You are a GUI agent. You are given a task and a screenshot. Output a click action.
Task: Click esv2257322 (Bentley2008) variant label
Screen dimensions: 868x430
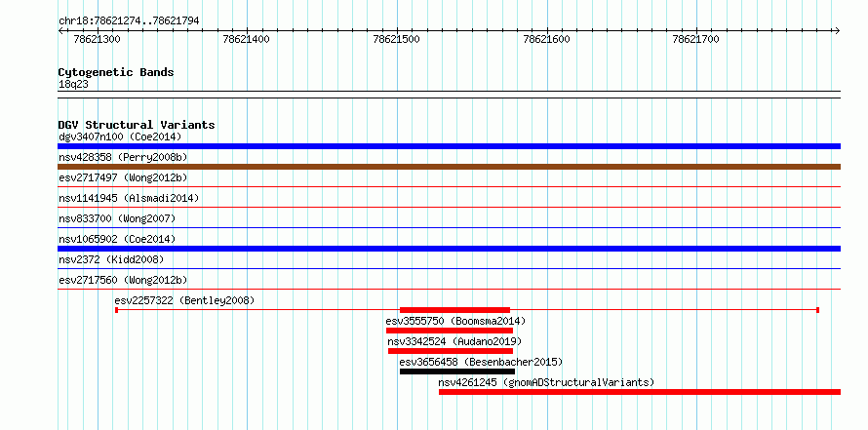click(x=184, y=300)
